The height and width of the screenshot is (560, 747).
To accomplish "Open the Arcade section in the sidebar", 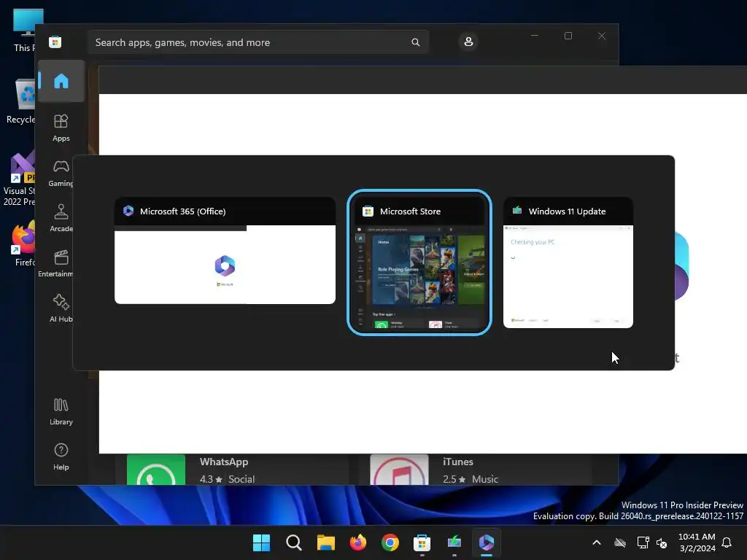I will 61,218.
